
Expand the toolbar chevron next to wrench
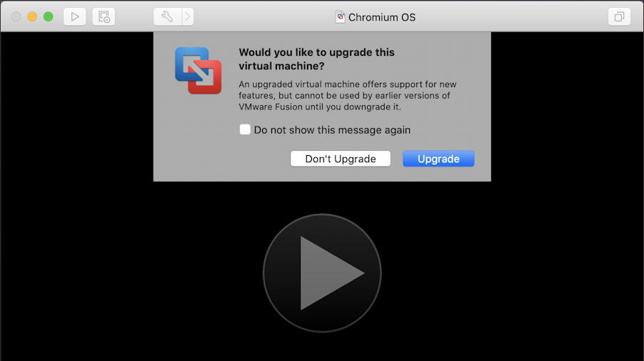point(188,17)
